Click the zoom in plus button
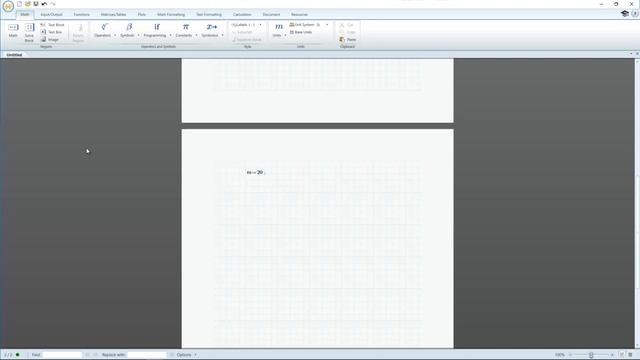 coord(612,355)
